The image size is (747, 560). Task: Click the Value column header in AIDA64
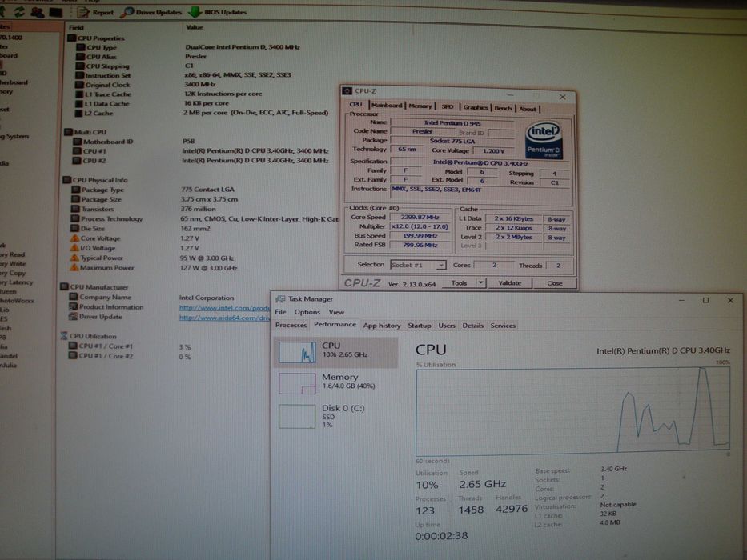[195, 27]
